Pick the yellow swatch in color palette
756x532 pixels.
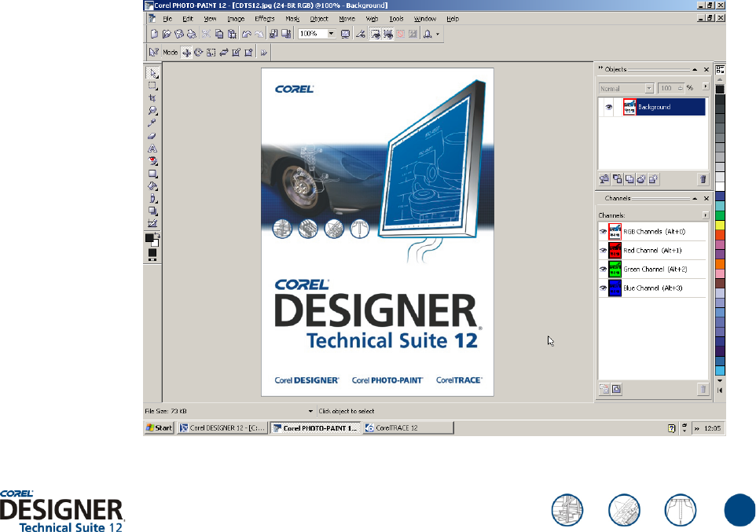pyautogui.click(x=720, y=225)
